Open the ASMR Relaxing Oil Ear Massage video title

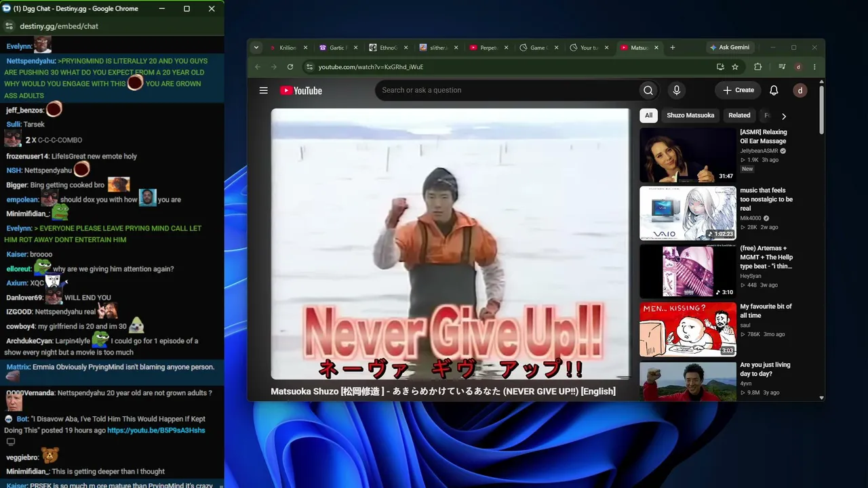764,137
